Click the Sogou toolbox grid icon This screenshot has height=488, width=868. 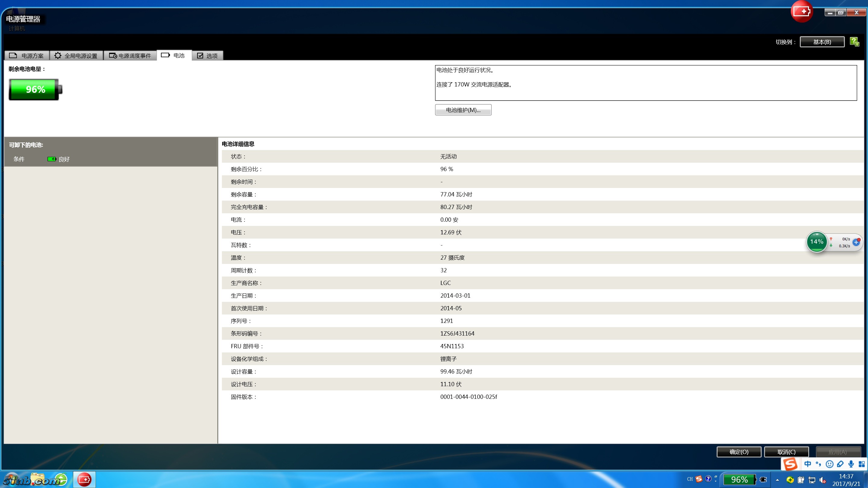point(861,464)
